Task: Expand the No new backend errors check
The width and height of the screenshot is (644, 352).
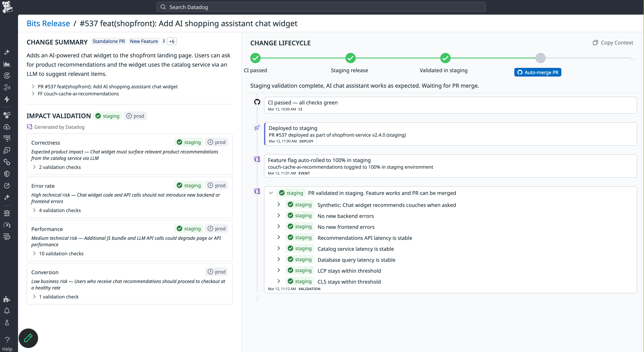Action: tap(279, 216)
